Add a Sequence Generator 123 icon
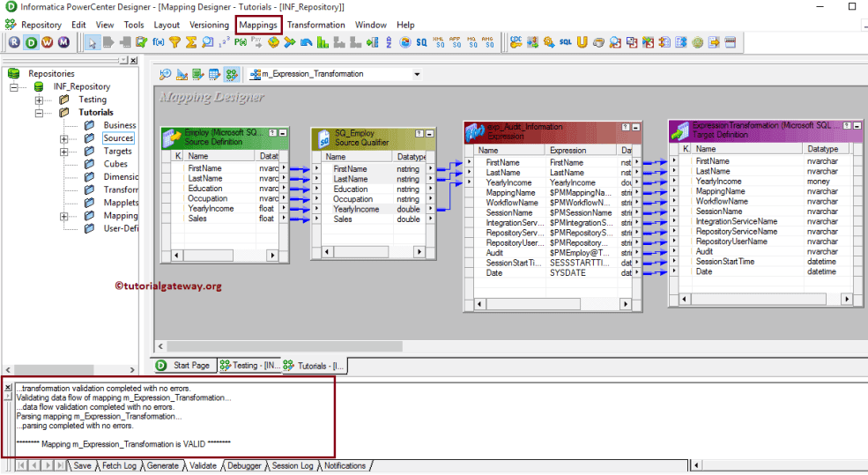Screen dimensions: 868x475 [224, 42]
